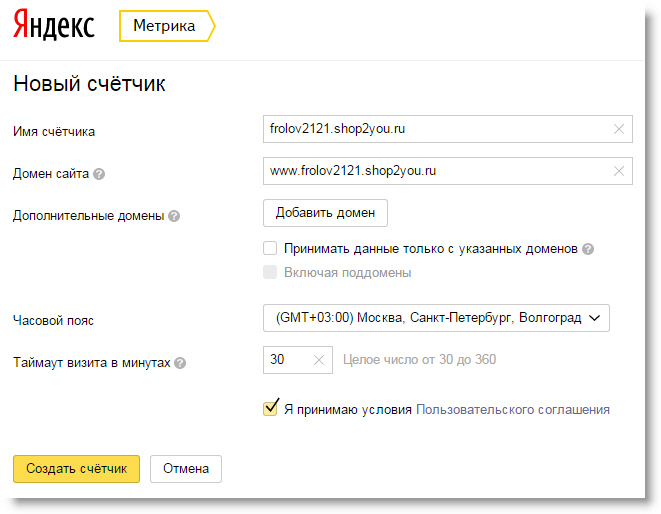Open help icon next to Дополнительные домены
The width and height of the screenshot is (661, 514).
tap(174, 216)
